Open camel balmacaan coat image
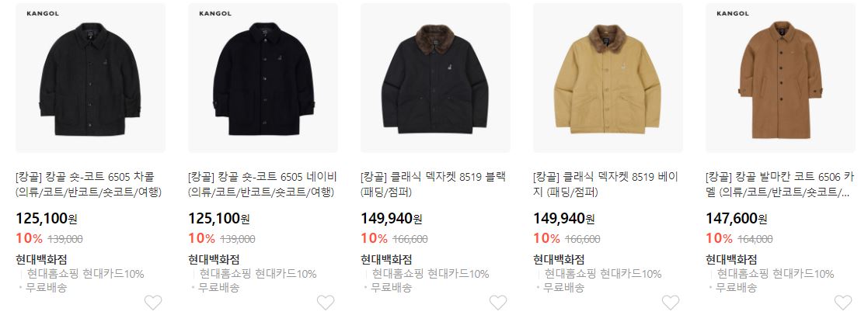 click(780, 78)
